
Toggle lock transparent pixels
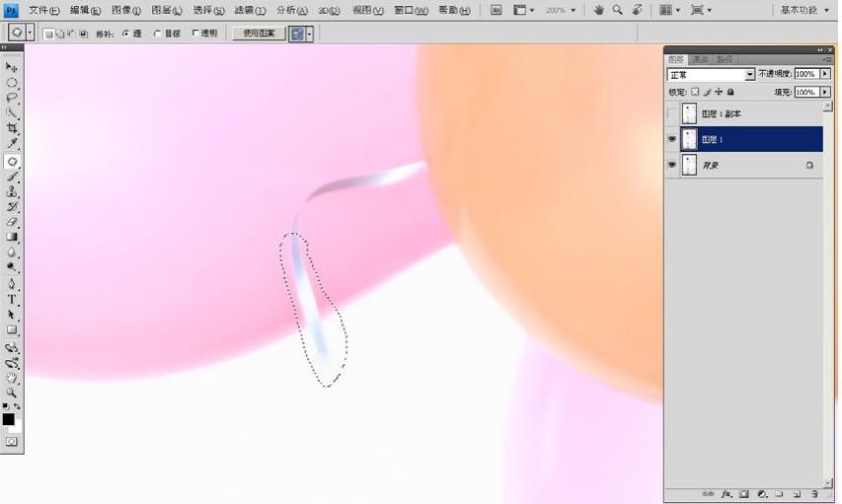tap(695, 92)
